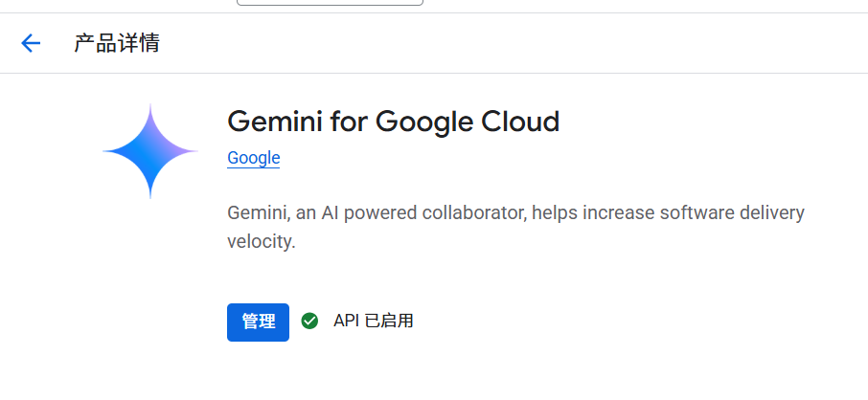
Task: Click the word "velocity." in the description
Action: [262, 242]
